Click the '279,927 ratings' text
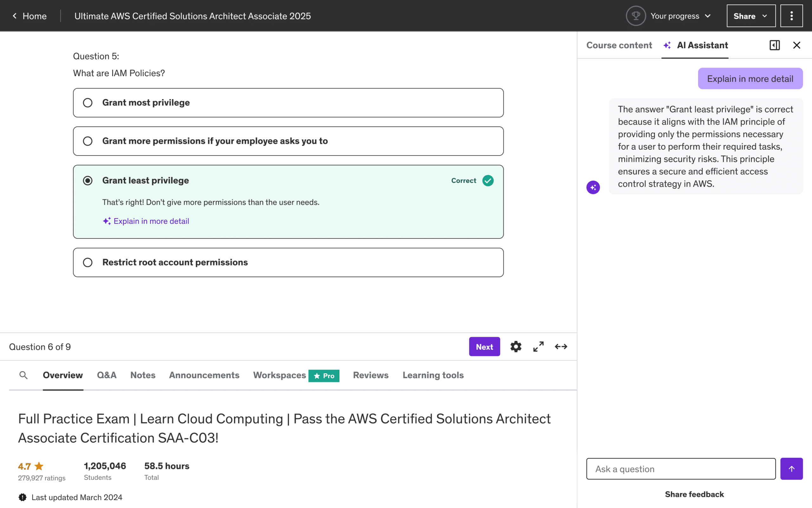 [42, 478]
